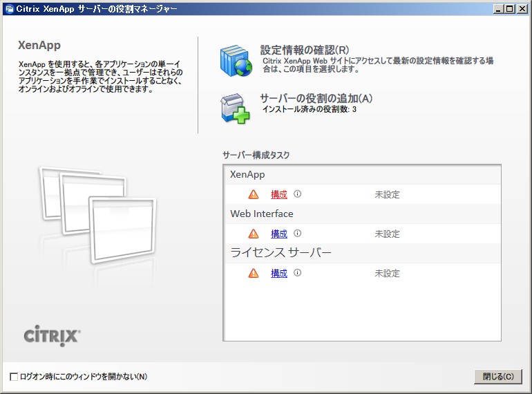The image size is (532, 394).
Task: Select サーバーの役割の追加(A) heading
Action: pos(316,98)
